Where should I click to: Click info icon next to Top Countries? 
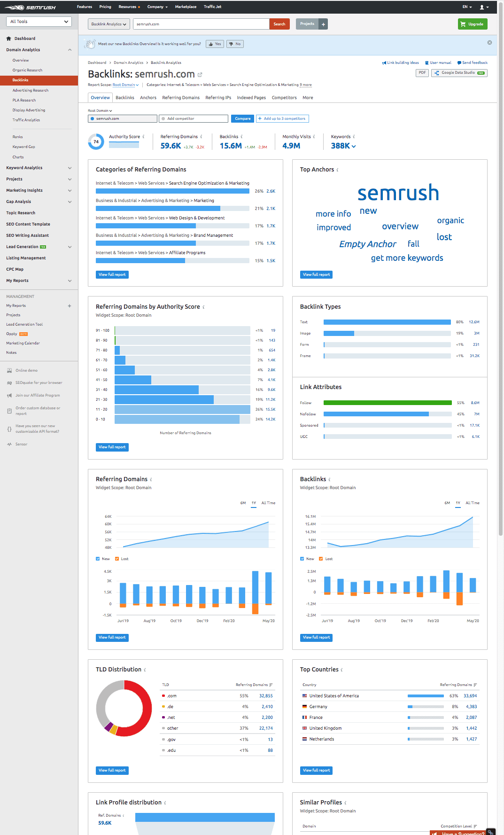341,670
